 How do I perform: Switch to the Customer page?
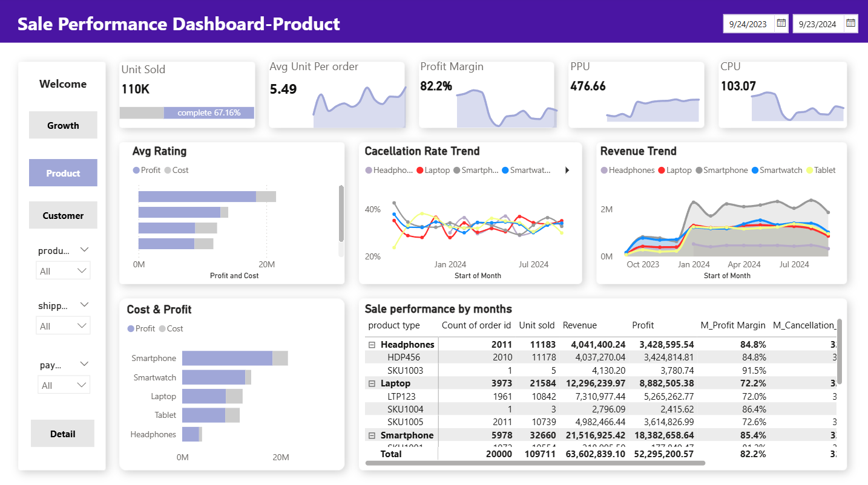click(63, 215)
